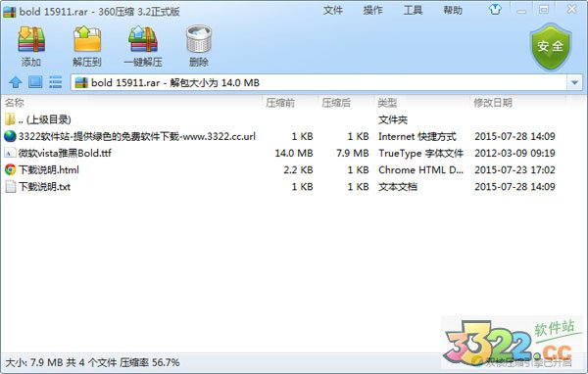Click date 2012-03-09 09:19
This screenshot has width=588, height=374.
pyautogui.click(x=514, y=154)
